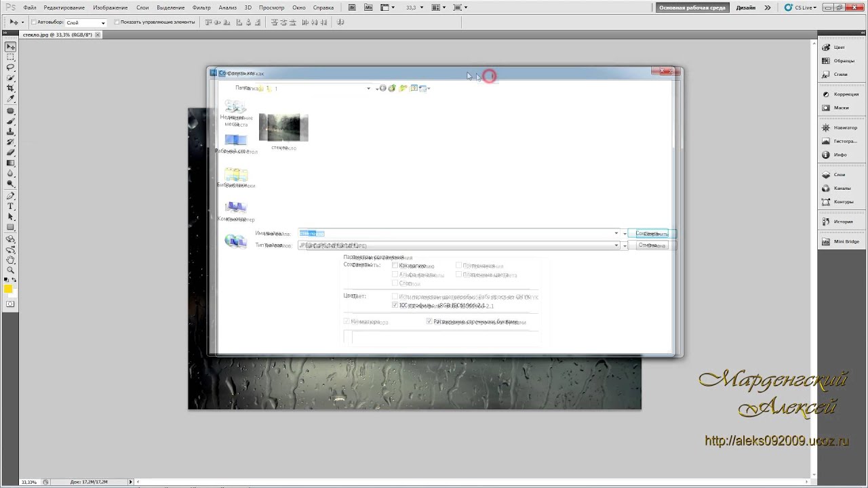Viewport: 868px width, 488px height.
Task: Open the yellow foreground color swatch
Action: (x=8, y=289)
